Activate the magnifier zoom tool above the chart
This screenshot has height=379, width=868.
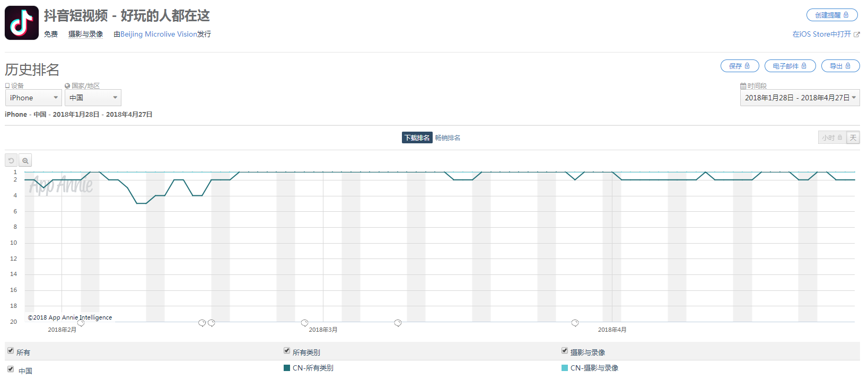click(x=25, y=160)
